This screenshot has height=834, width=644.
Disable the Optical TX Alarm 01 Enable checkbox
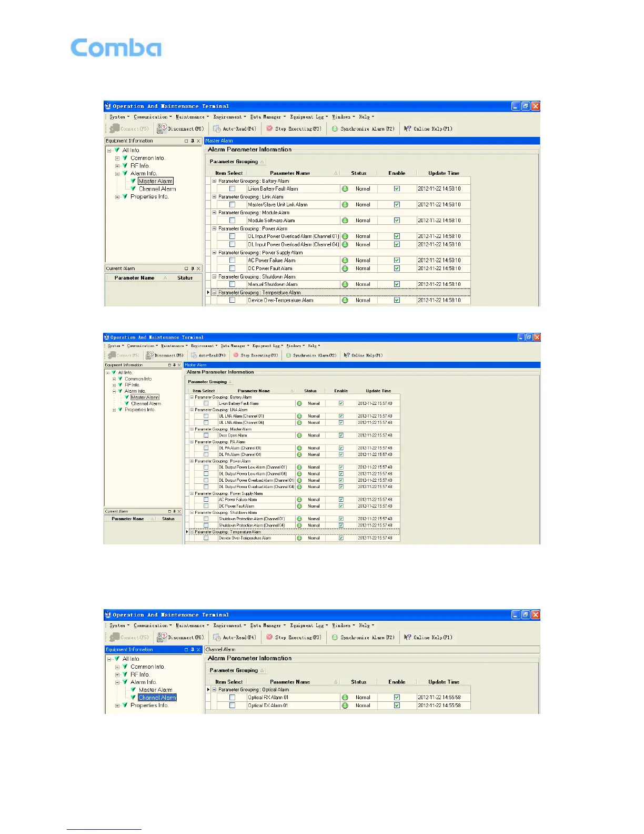397,706
